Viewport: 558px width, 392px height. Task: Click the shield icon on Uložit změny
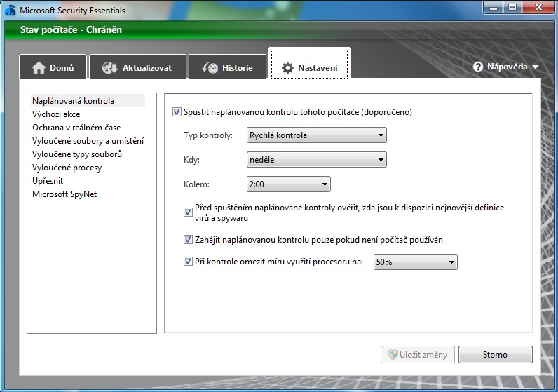393,354
